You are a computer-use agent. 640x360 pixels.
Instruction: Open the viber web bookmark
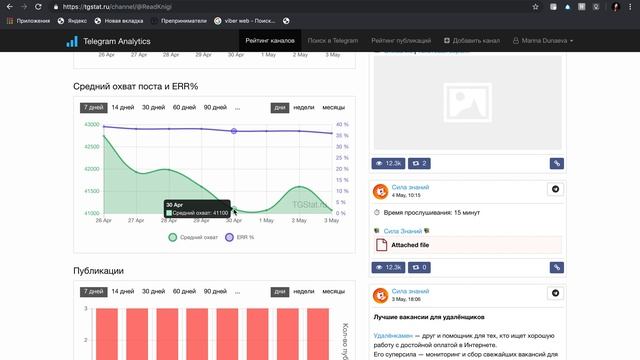[x=245, y=21]
